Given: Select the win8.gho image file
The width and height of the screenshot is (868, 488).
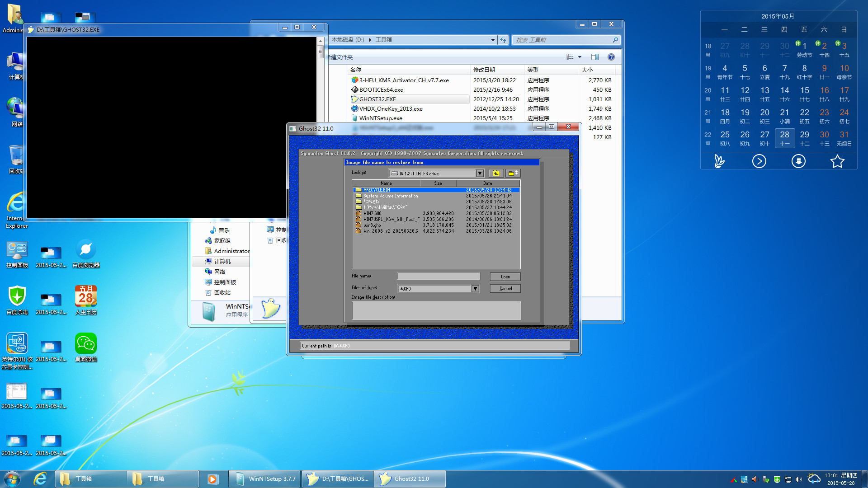Looking at the screenshot, I should 436,225.
